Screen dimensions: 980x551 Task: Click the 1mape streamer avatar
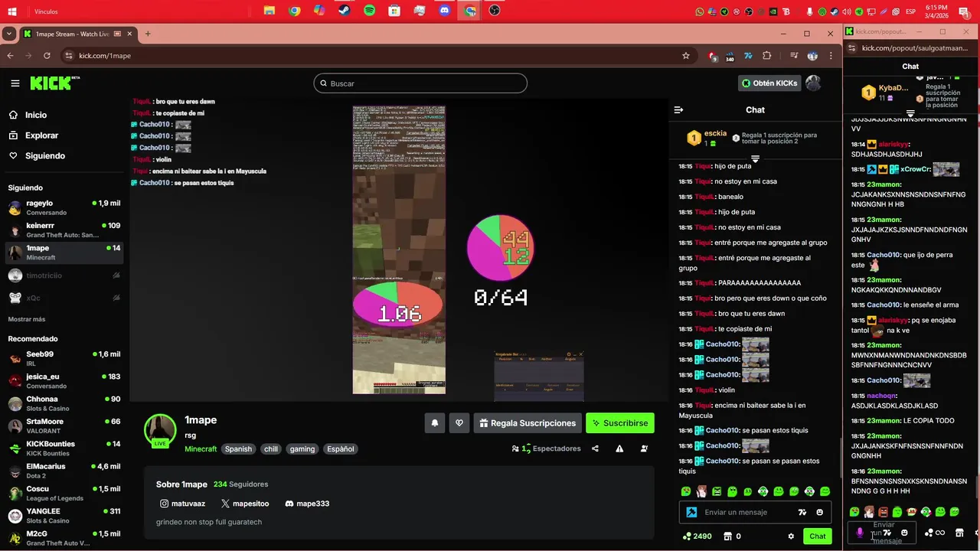click(x=160, y=430)
